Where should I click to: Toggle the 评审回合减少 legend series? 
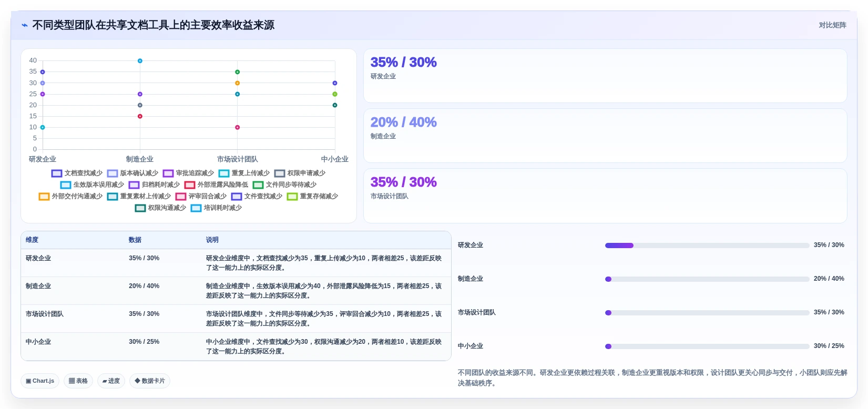[x=201, y=196]
